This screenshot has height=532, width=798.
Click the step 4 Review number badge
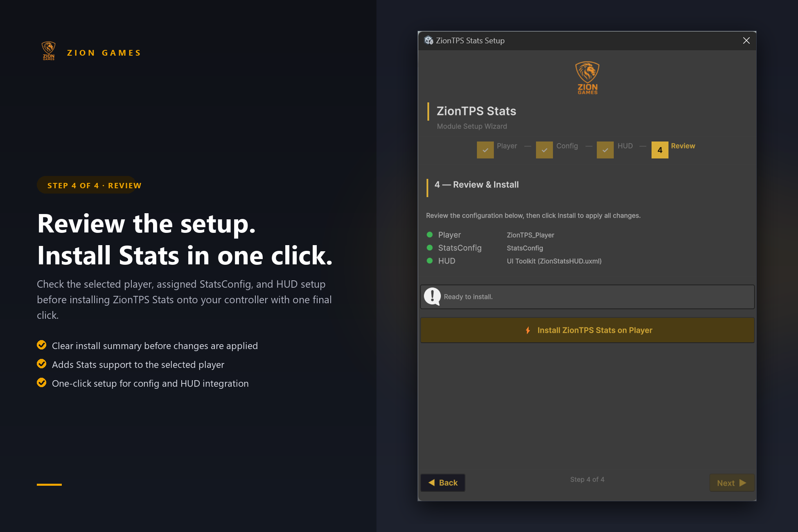(660, 150)
